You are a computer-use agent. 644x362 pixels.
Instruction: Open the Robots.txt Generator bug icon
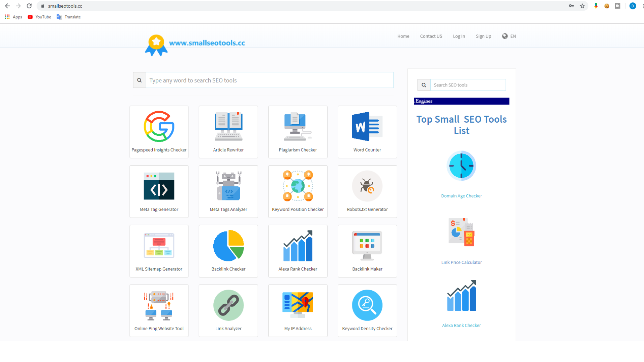pos(367,186)
